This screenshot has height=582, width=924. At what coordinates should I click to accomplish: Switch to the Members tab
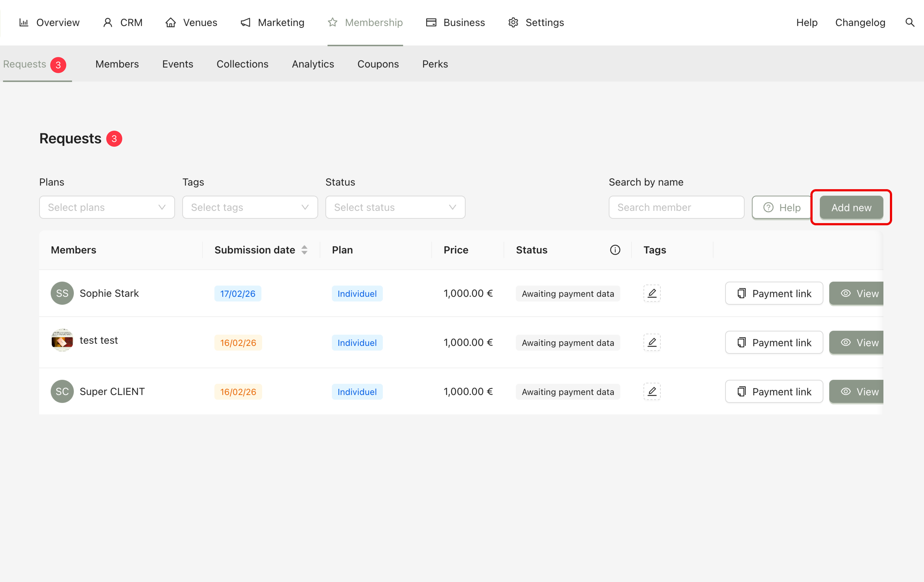tap(117, 64)
